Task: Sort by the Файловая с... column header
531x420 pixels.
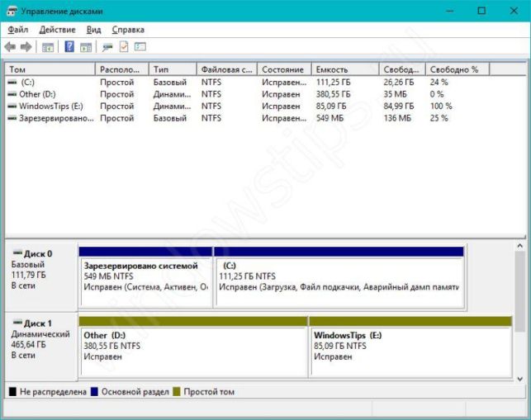Action: click(x=227, y=69)
